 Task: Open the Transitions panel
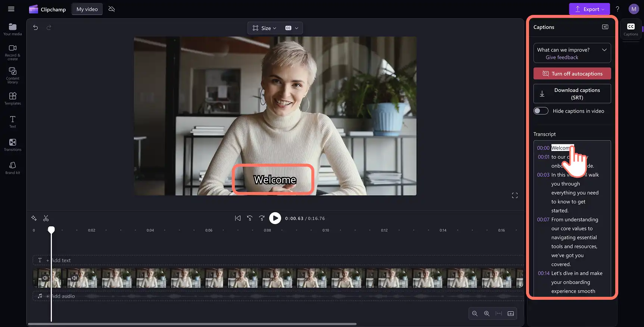pos(13,145)
